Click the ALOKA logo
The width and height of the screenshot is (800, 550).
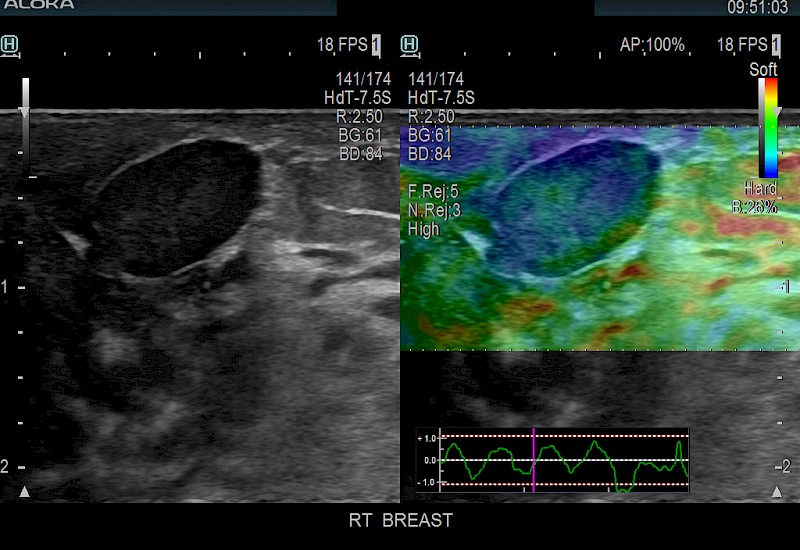(38, 5)
